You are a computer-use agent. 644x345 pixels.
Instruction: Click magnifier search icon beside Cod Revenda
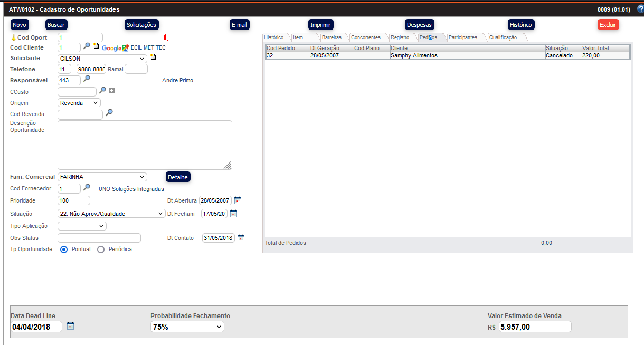click(109, 112)
